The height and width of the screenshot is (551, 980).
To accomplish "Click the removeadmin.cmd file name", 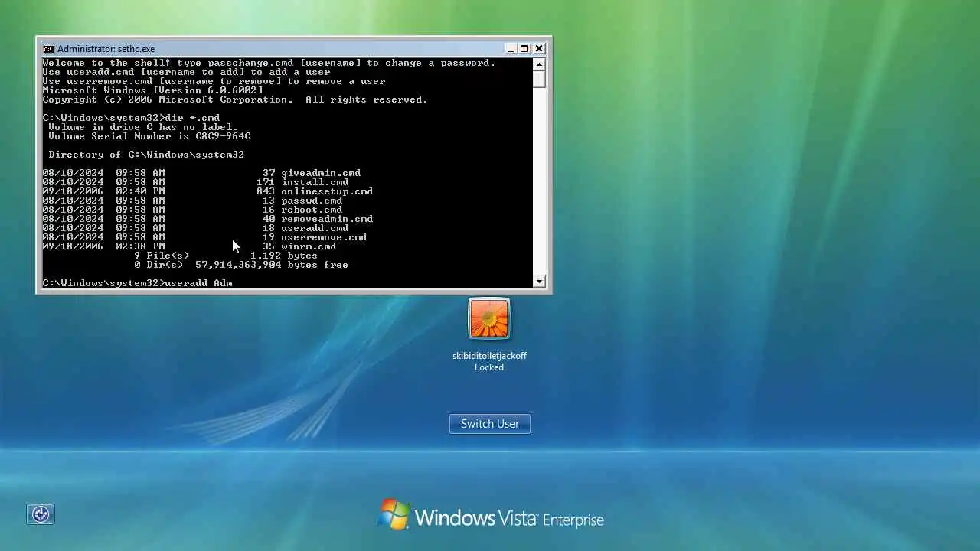I will (x=327, y=219).
